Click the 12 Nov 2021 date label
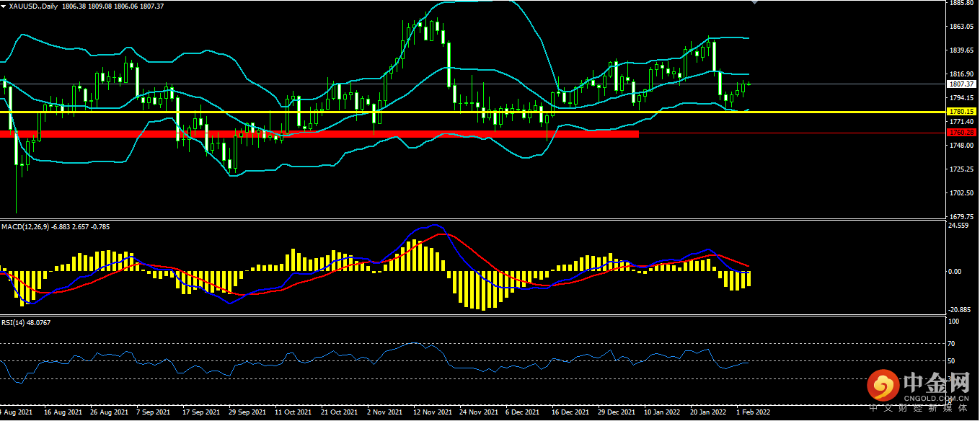 click(x=432, y=413)
